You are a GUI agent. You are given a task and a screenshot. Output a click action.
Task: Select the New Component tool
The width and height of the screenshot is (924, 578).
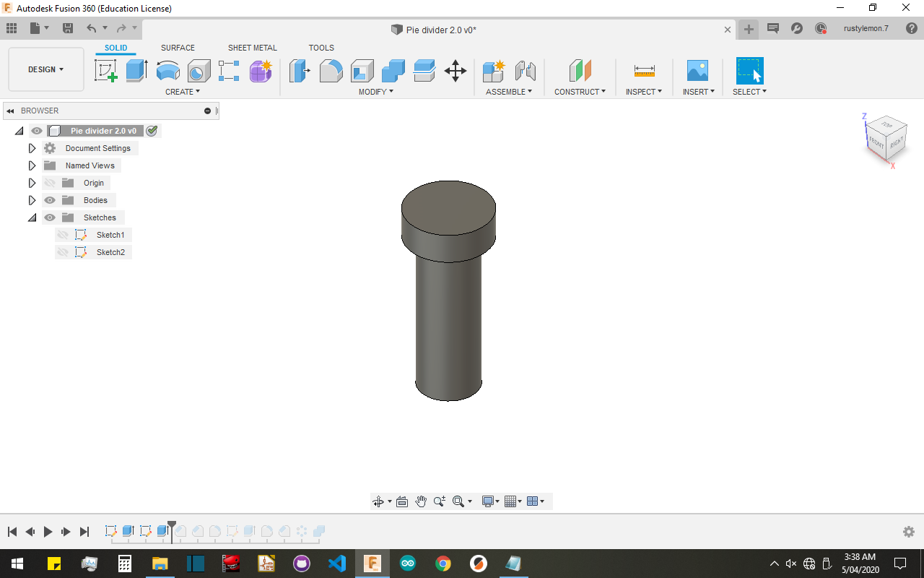[x=494, y=71]
